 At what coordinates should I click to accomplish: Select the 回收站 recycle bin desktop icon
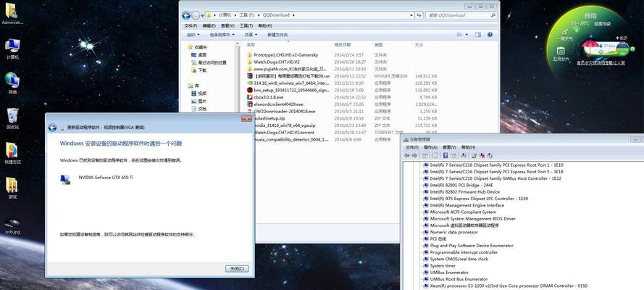[12, 119]
